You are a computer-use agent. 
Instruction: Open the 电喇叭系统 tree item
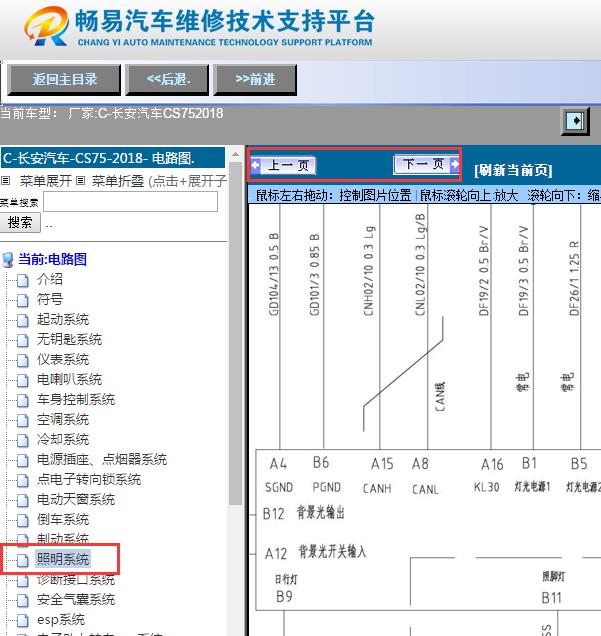point(69,379)
